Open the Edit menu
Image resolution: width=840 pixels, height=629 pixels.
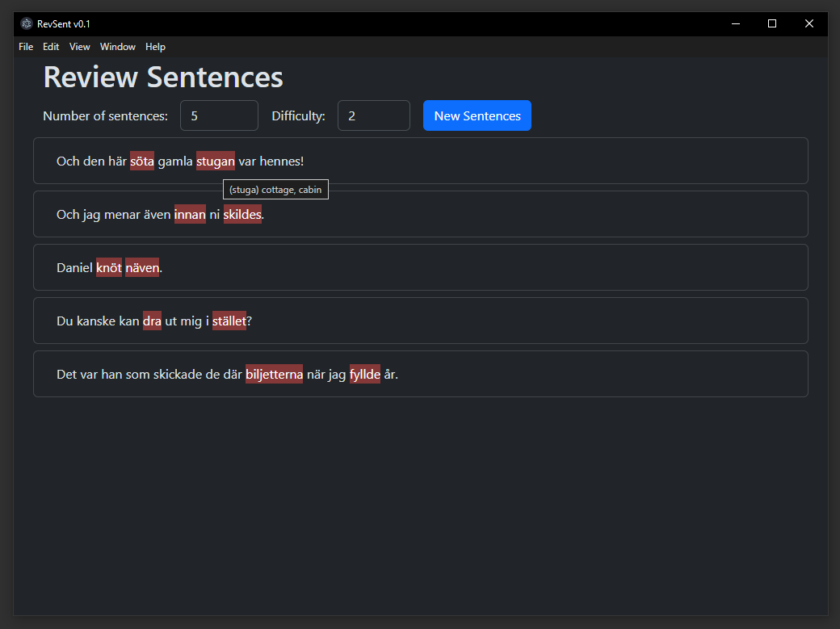pyautogui.click(x=51, y=47)
